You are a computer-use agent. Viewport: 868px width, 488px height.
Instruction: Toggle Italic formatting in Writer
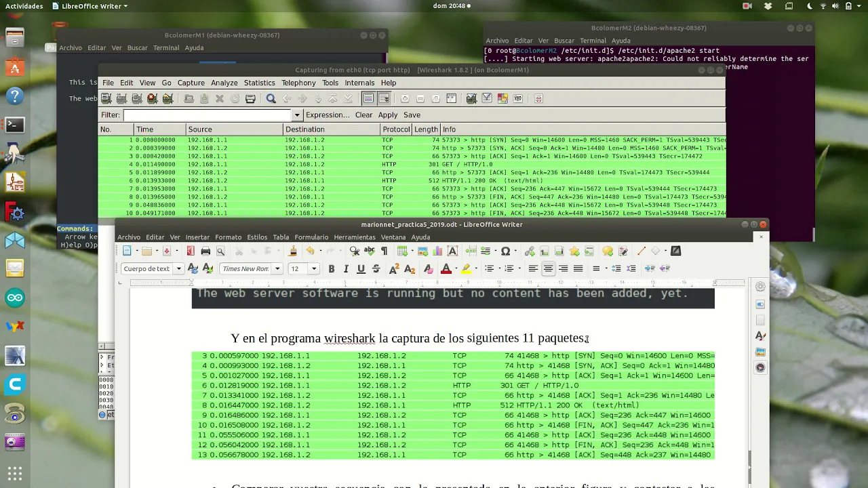[x=346, y=268]
